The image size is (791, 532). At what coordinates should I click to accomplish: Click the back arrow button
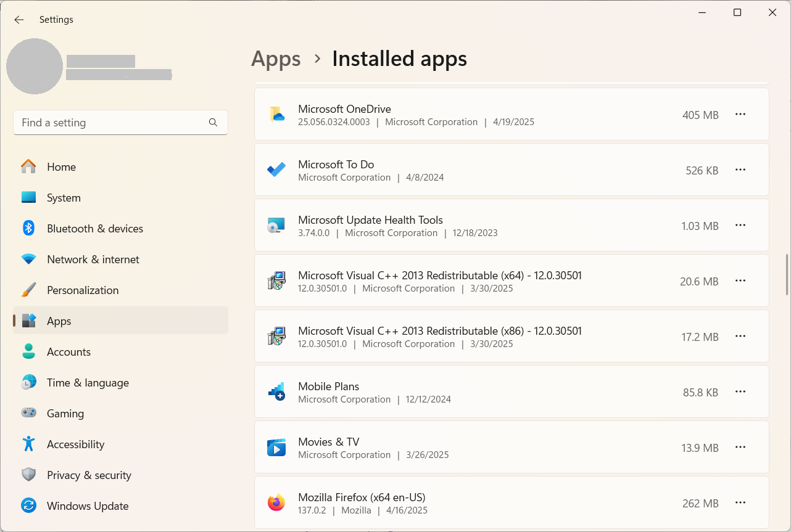[x=19, y=19]
